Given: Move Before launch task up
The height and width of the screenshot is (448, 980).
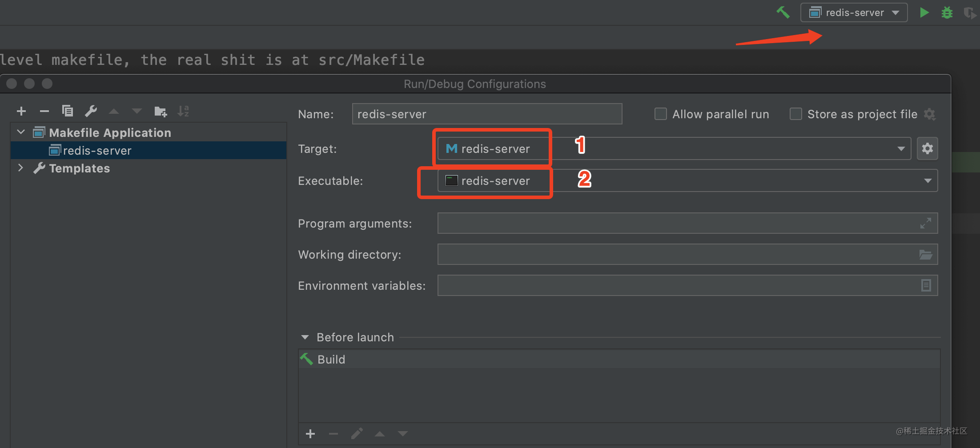Looking at the screenshot, I should [380, 434].
